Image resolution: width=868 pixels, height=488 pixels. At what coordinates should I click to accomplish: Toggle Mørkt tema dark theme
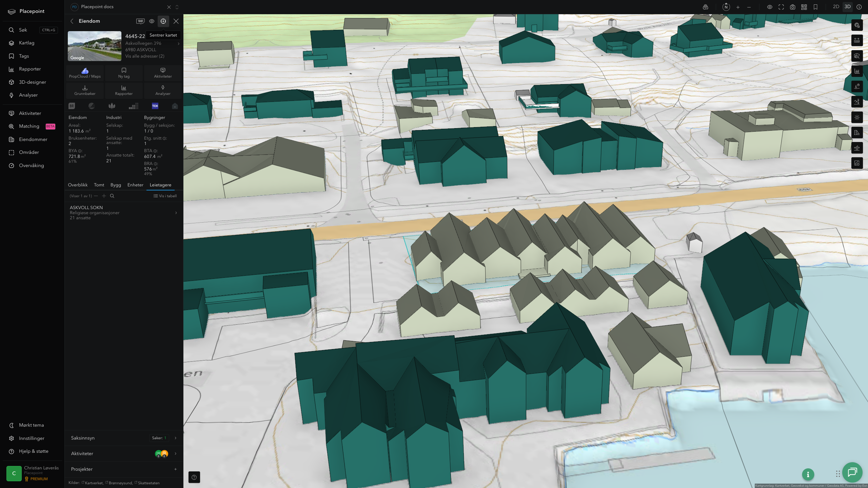[31, 425]
